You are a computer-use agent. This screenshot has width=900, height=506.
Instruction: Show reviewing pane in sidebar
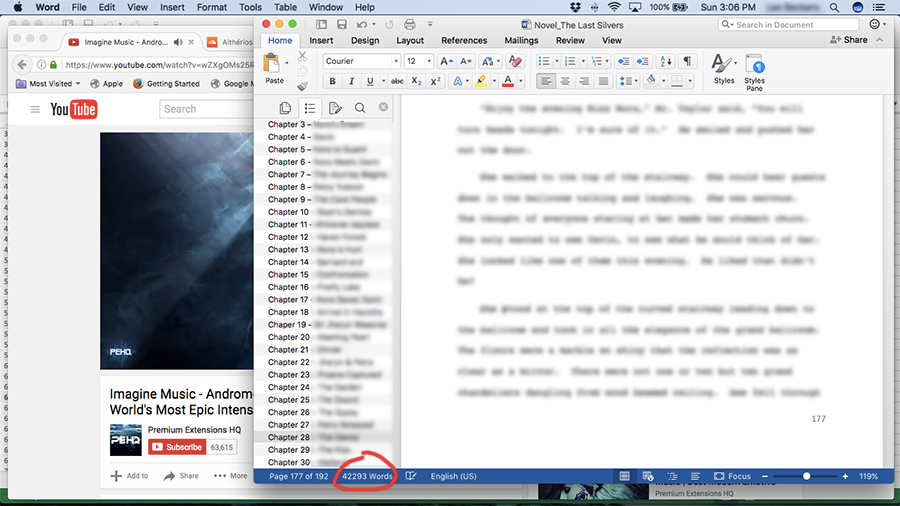(335, 108)
